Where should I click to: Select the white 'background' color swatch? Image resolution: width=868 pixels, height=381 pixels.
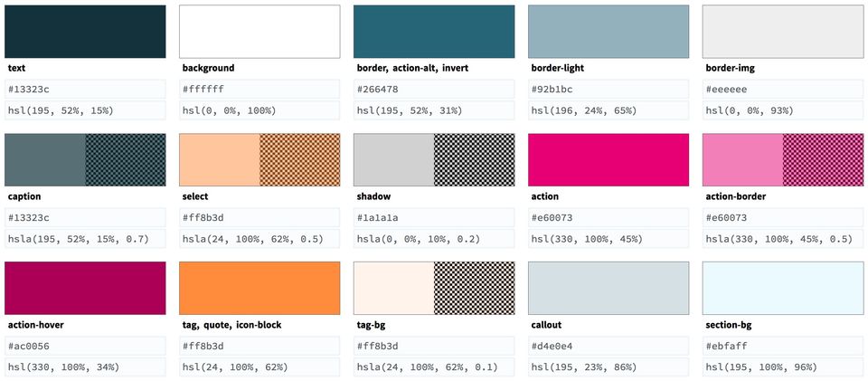[x=260, y=32]
